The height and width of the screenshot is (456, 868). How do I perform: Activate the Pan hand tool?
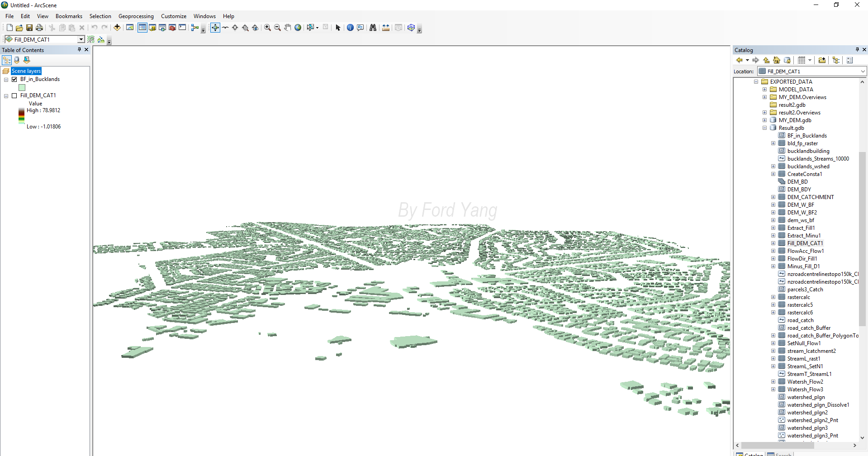pyautogui.click(x=288, y=28)
